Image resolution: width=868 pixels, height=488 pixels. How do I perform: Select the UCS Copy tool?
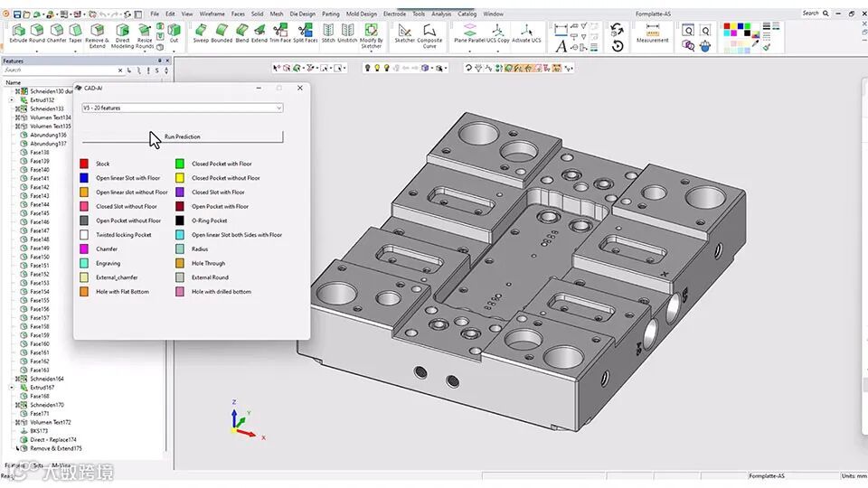pos(498,33)
